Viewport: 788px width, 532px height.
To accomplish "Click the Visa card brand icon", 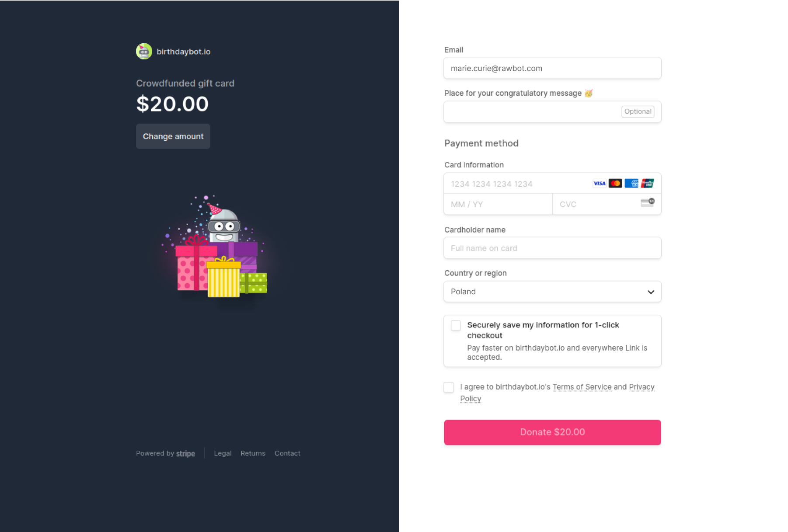I will coord(599,183).
